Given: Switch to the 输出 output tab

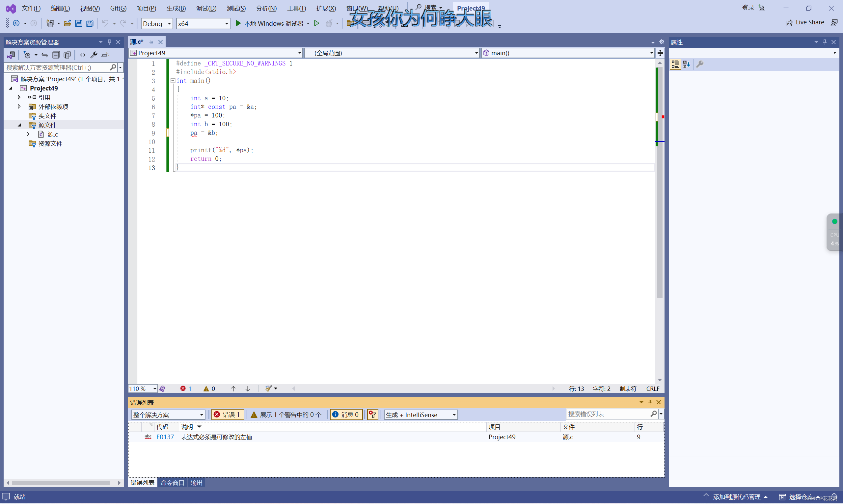Looking at the screenshot, I should tap(196, 483).
